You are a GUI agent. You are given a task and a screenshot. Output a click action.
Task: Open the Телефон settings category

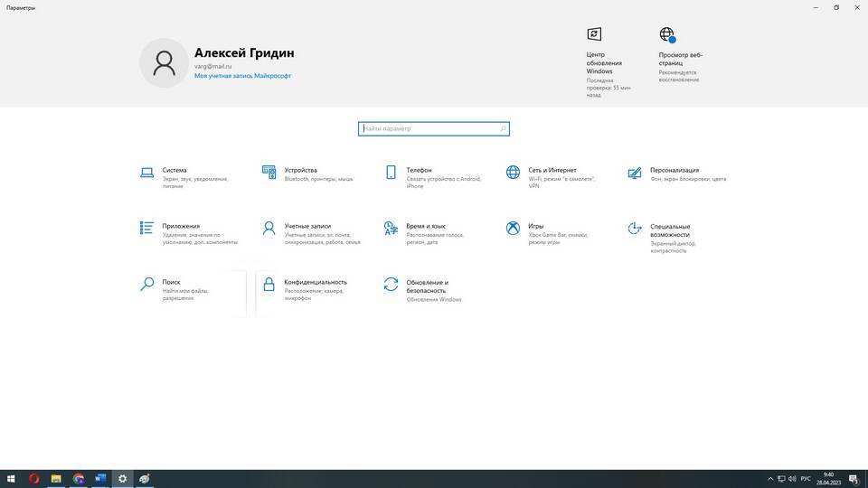tap(419, 171)
